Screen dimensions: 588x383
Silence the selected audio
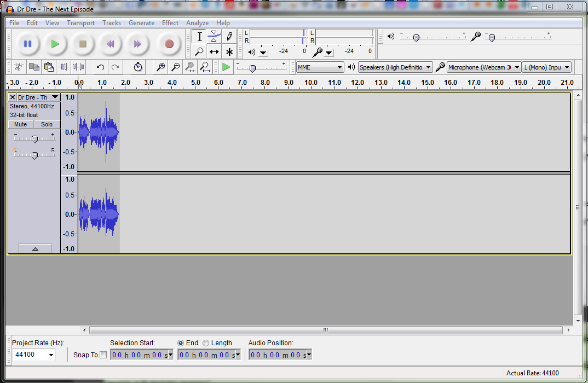pyautogui.click(x=78, y=67)
